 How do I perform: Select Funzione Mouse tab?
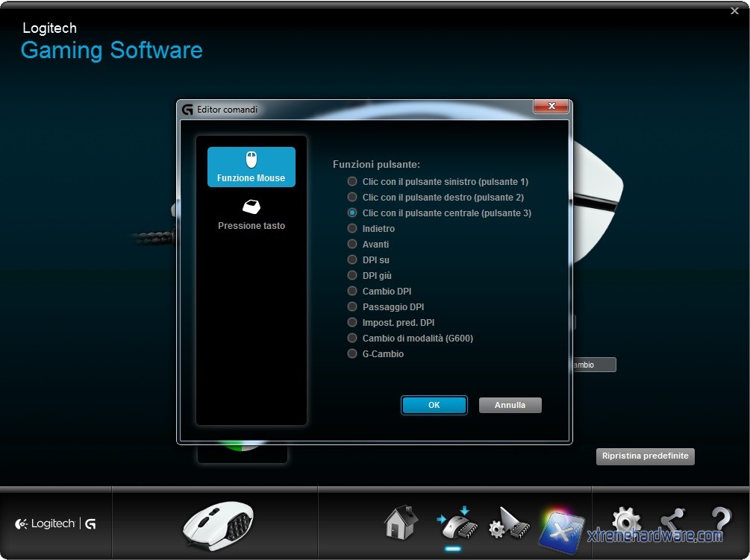click(x=251, y=167)
